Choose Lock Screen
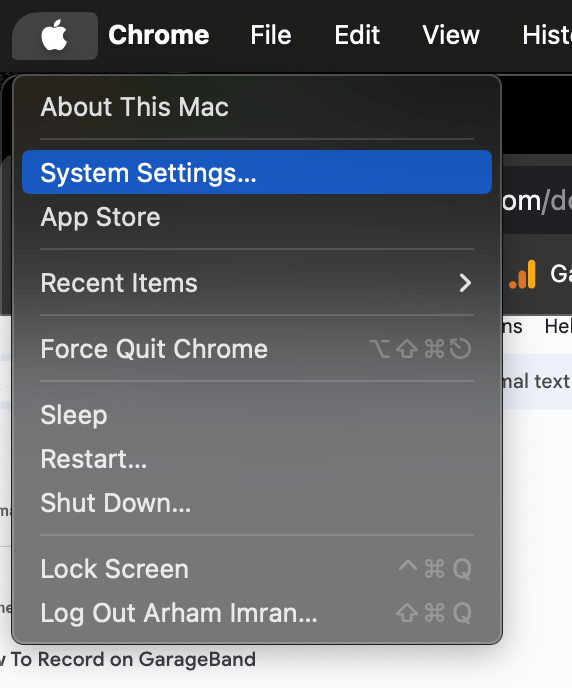Viewport: 572px width, 688px height. (257, 569)
